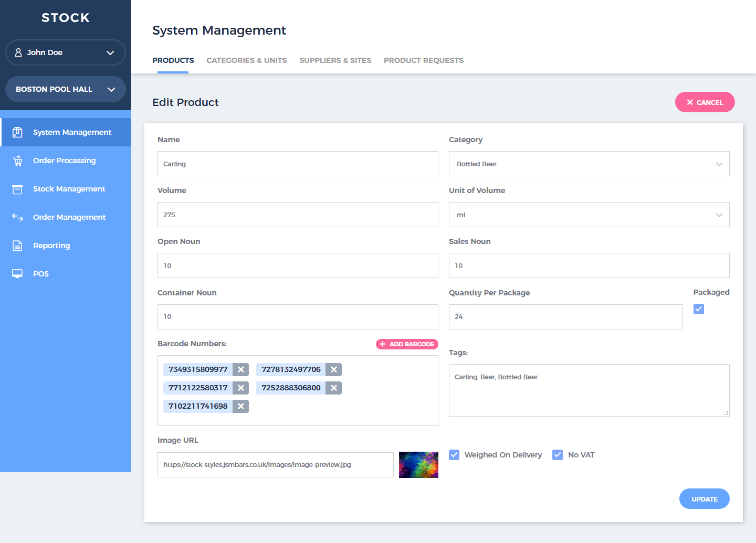Click the colorful image preview thumbnail

418,465
